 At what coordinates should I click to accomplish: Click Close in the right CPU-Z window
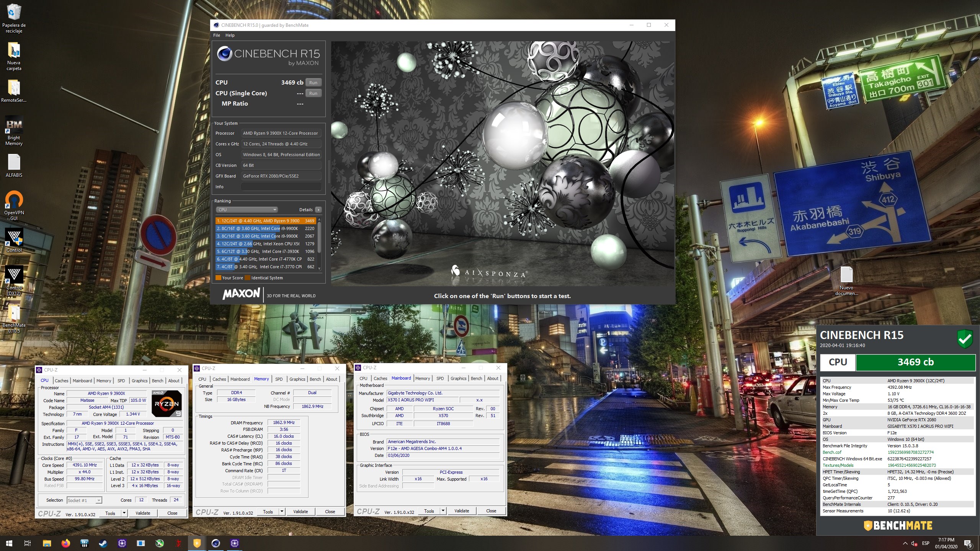491,511
